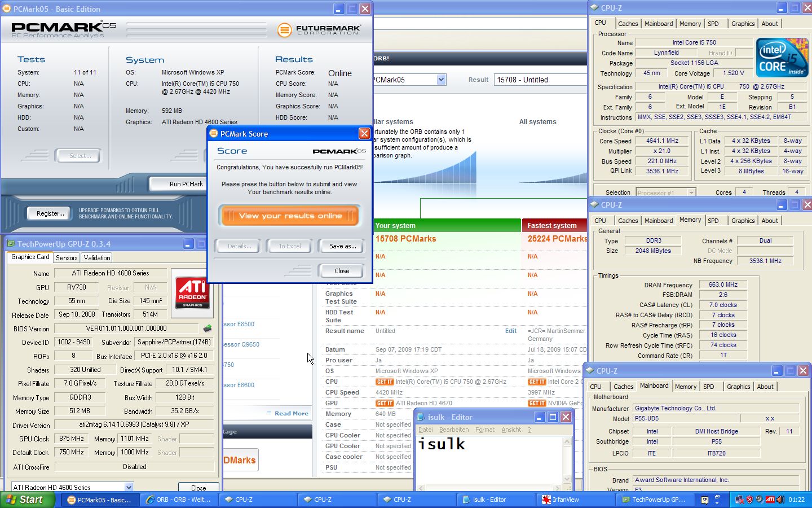Activate ORB Internet Explorer taskbar button
This screenshot has height=508, width=812.
click(178, 500)
